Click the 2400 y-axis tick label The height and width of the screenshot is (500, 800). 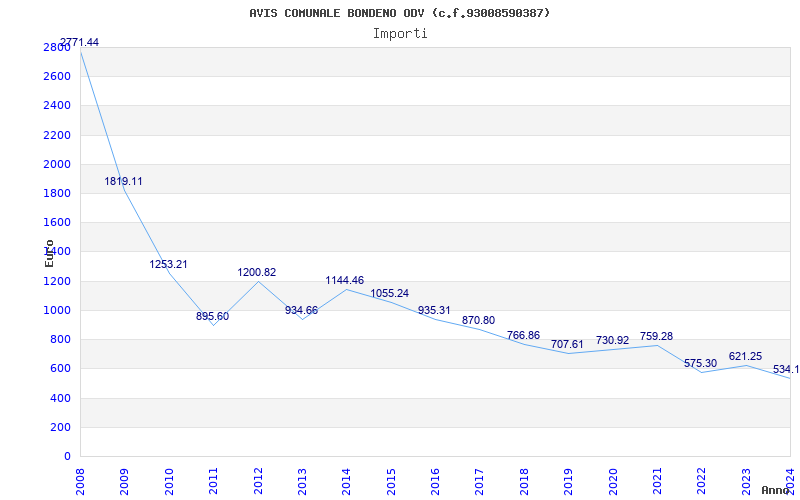point(57,105)
